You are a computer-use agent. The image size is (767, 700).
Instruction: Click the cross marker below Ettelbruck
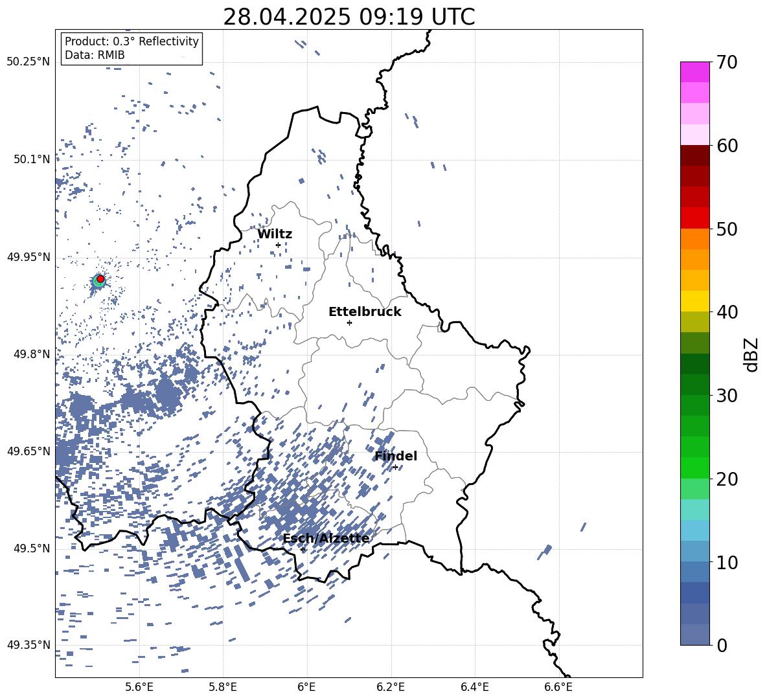pos(349,322)
